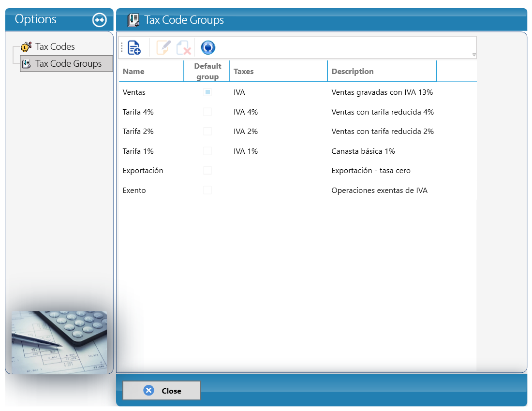Click the calculator and pen picture
This screenshot has height=411, width=532.
pos(59,342)
